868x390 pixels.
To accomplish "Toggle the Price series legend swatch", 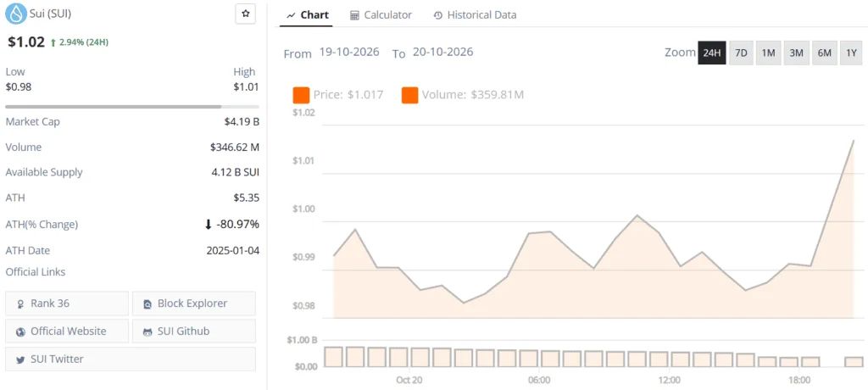I will [x=301, y=95].
